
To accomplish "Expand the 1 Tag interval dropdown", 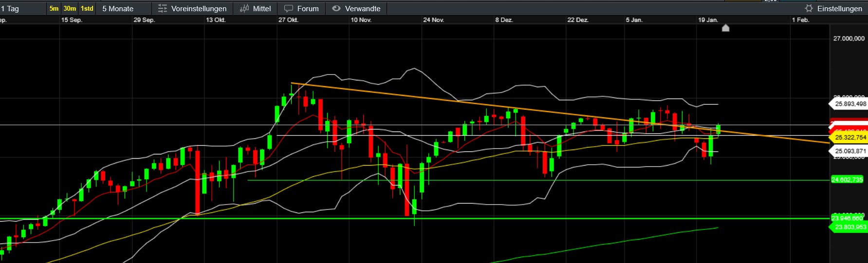I will coord(22,8).
